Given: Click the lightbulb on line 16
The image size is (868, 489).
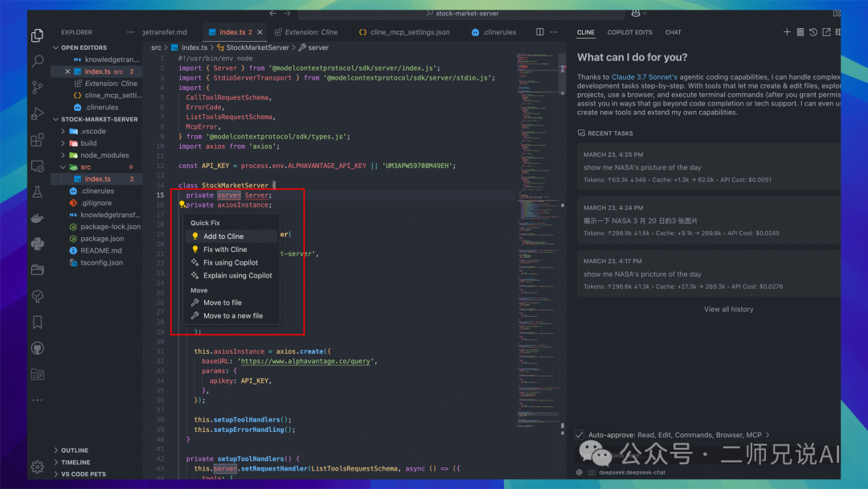Looking at the screenshot, I should point(182,204).
